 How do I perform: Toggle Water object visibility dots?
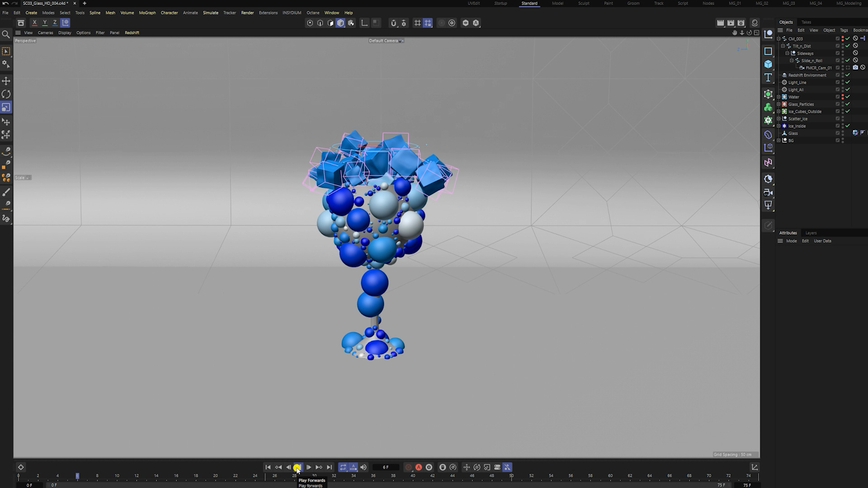843,97
